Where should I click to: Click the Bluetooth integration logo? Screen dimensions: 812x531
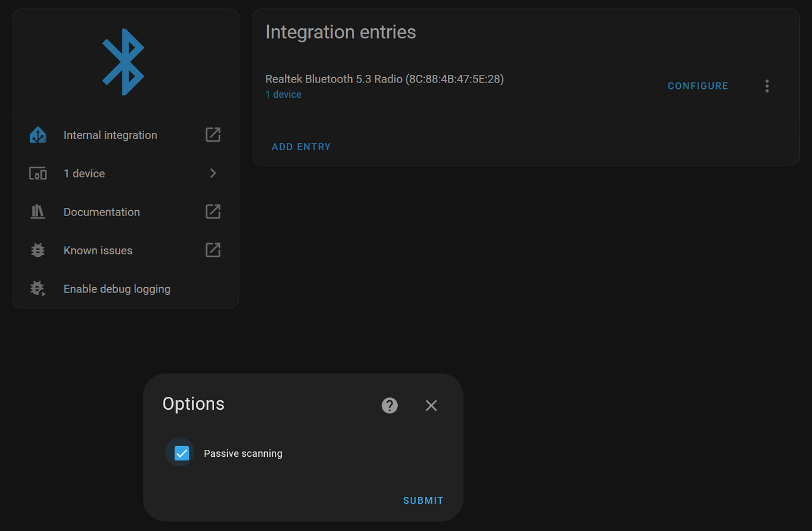(124, 61)
